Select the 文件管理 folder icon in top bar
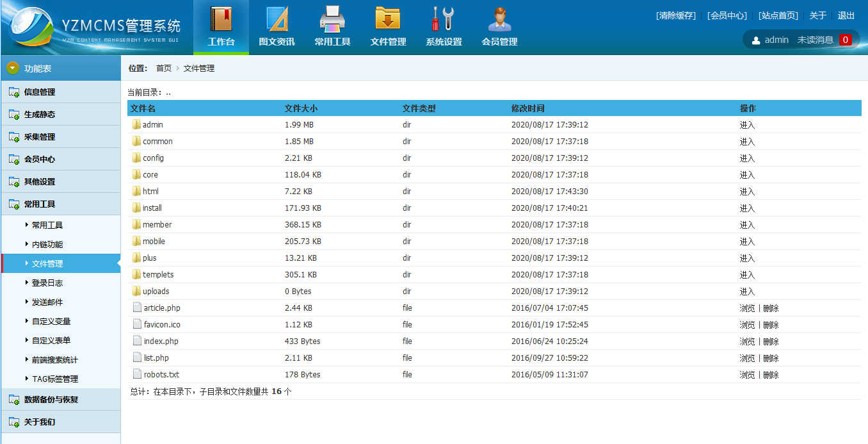 click(x=388, y=19)
